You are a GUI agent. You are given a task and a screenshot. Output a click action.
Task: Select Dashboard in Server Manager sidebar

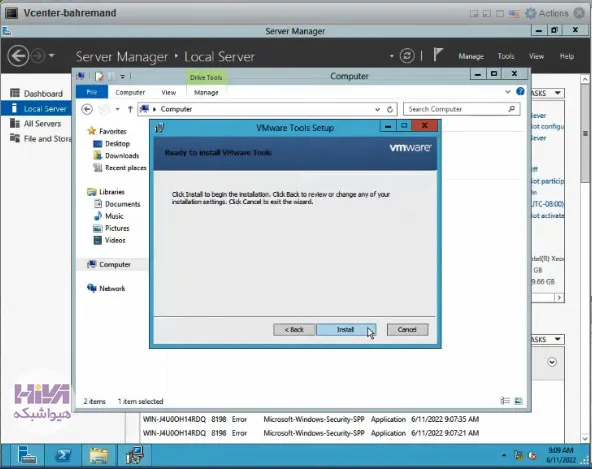tap(36, 93)
